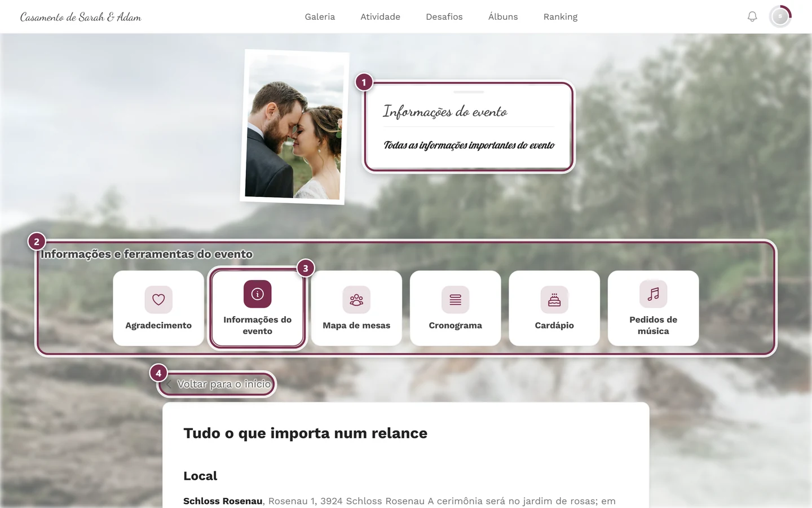Open the Cardápio label
812x508 pixels.
554,326
